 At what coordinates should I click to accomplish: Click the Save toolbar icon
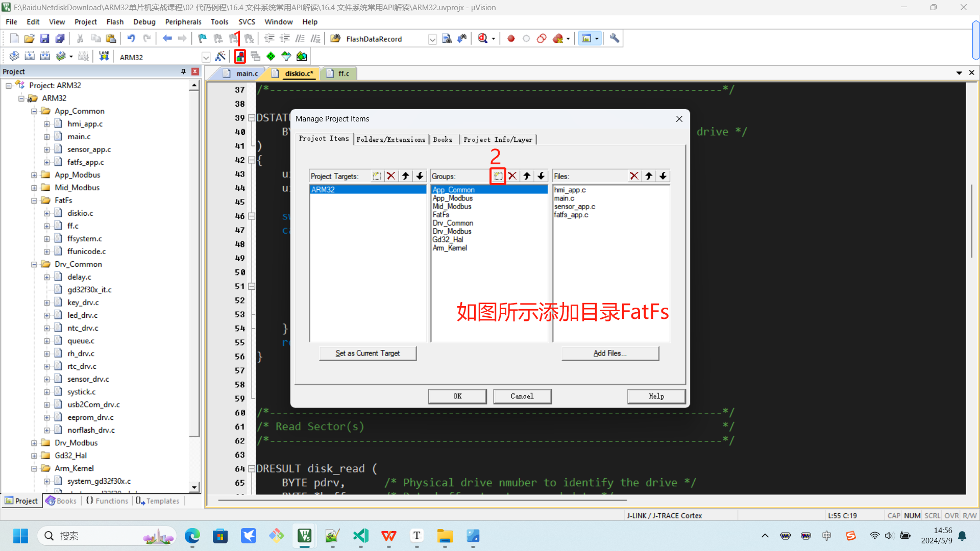44,38
